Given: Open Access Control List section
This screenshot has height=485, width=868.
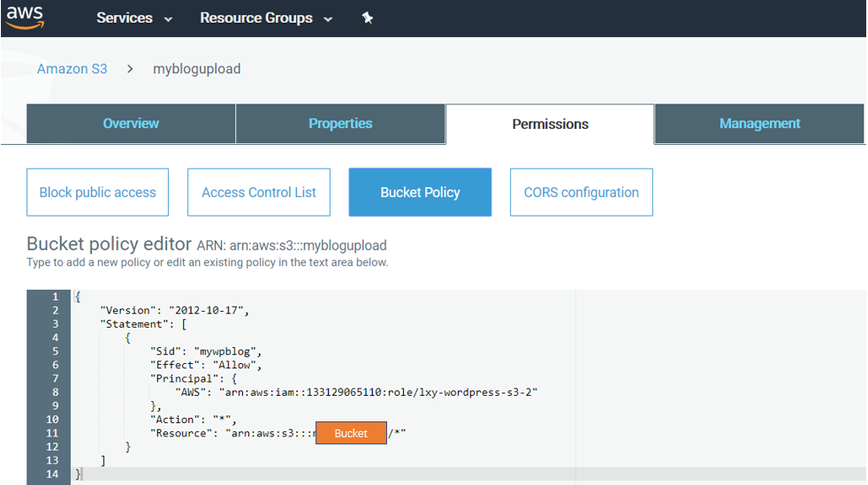Looking at the screenshot, I should pyautogui.click(x=259, y=192).
